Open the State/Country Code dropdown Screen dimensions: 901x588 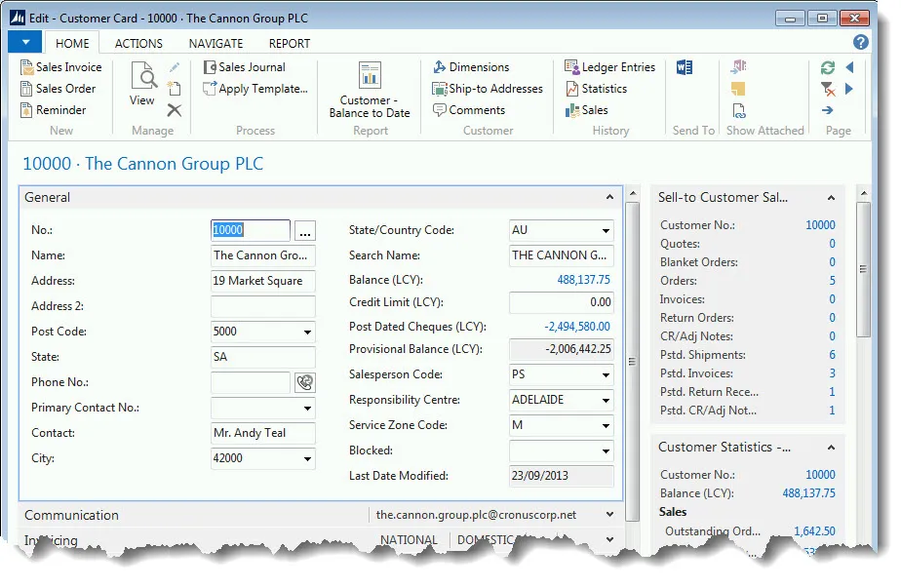[606, 230]
